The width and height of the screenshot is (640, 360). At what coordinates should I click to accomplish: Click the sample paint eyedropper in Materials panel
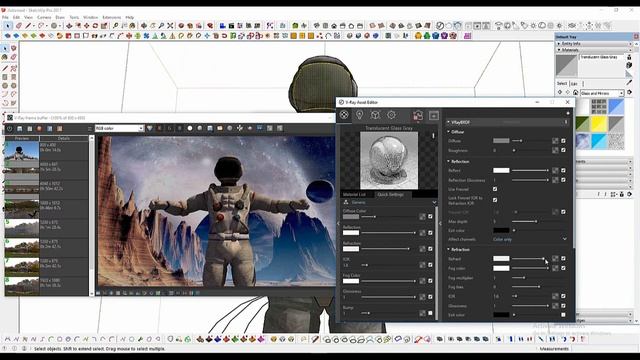[629, 82]
